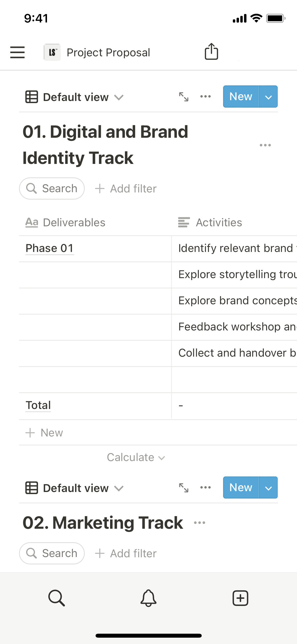Image resolution: width=297 pixels, height=644 pixels.
Task: Open the Phase 01 row
Action: click(50, 249)
